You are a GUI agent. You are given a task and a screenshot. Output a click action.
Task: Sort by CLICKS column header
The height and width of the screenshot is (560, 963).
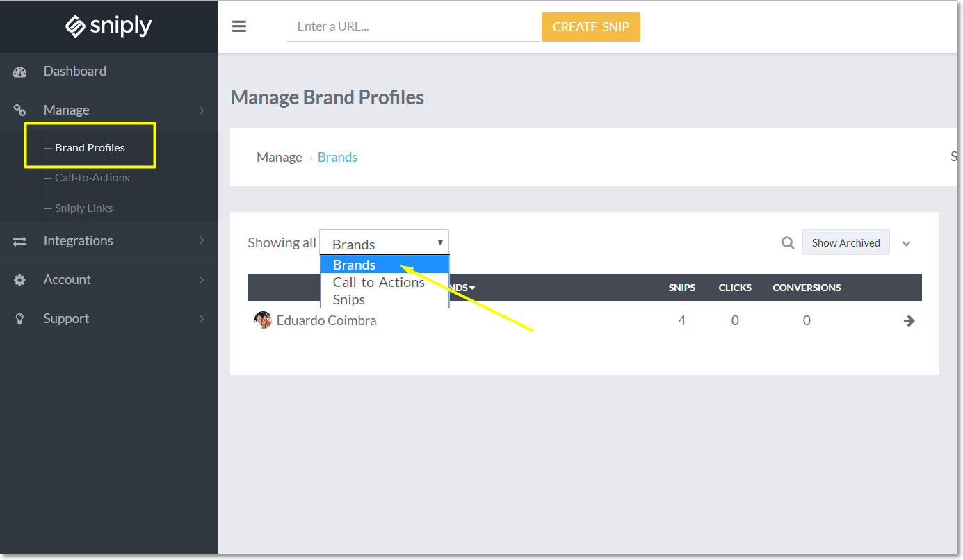(x=735, y=288)
